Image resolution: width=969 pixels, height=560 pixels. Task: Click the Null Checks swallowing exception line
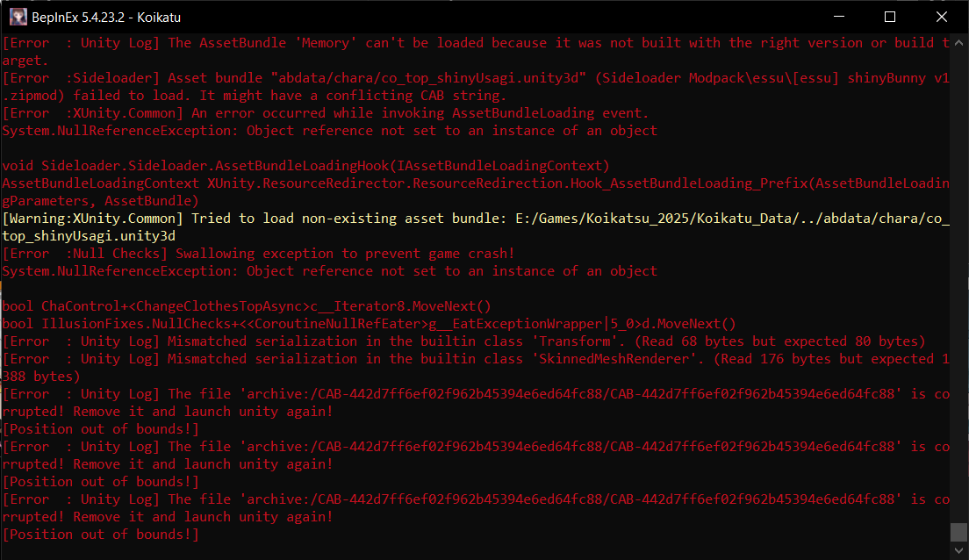(258, 254)
